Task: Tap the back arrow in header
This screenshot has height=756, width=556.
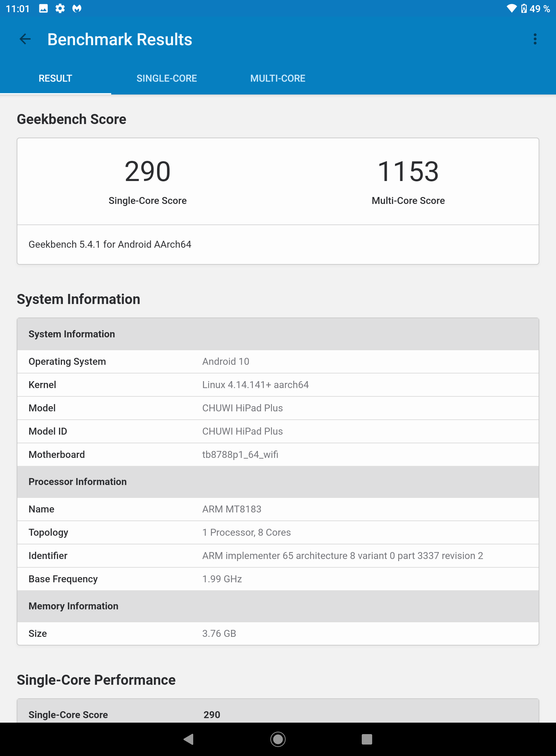Action: [25, 39]
